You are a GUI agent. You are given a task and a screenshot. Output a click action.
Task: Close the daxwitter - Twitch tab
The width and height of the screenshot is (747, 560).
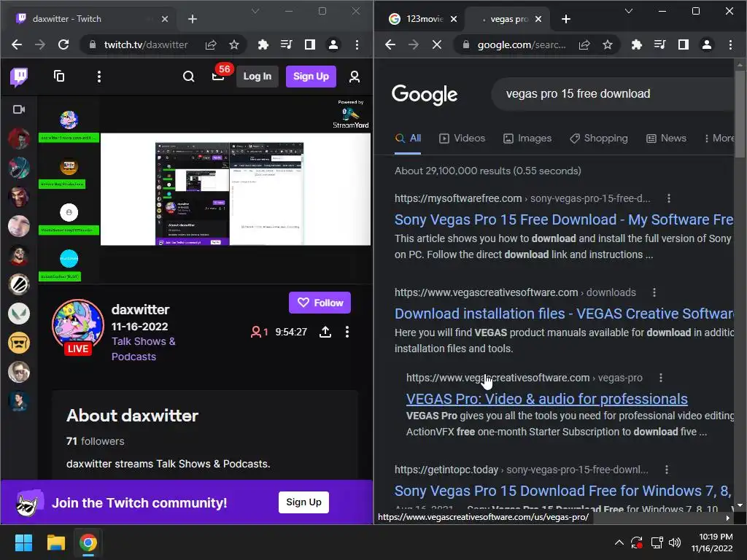pos(165,19)
